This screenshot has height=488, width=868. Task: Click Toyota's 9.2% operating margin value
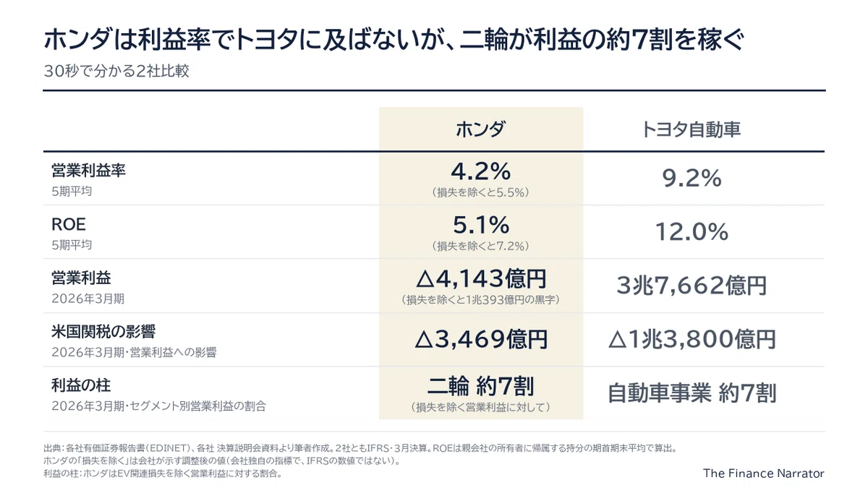(691, 178)
